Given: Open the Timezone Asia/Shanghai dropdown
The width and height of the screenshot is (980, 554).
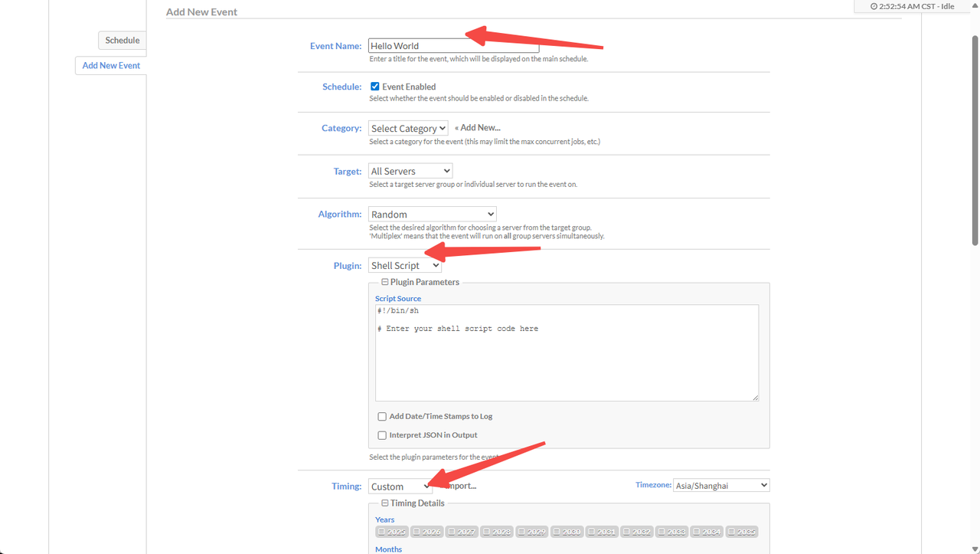Looking at the screenshot, I should pos(721,485).
